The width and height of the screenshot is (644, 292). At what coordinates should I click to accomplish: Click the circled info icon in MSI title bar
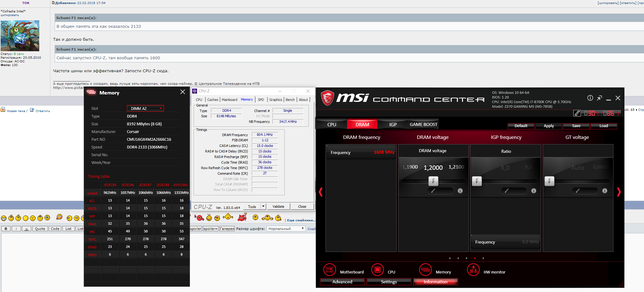590,98
